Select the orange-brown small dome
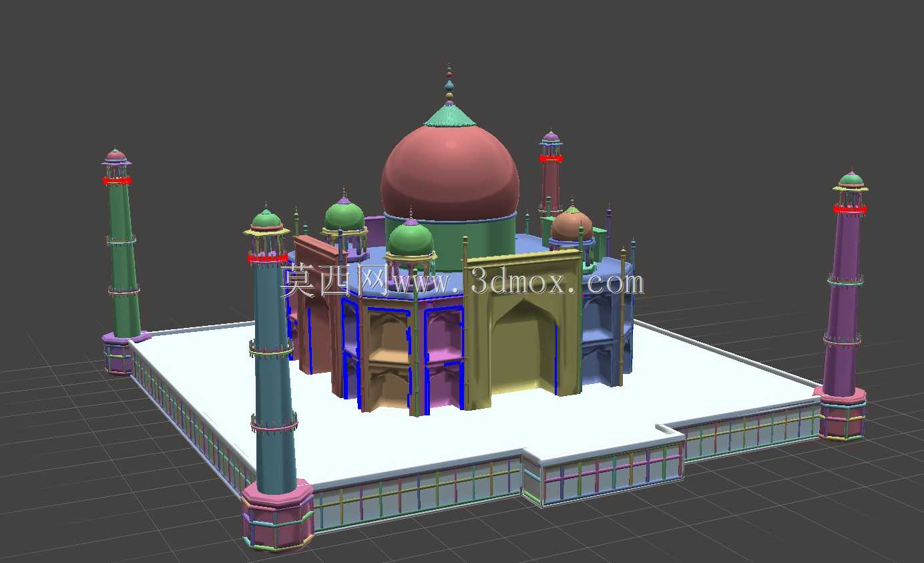Image resolution: width=924 pixels, height=563 pixels. (571, 226)
